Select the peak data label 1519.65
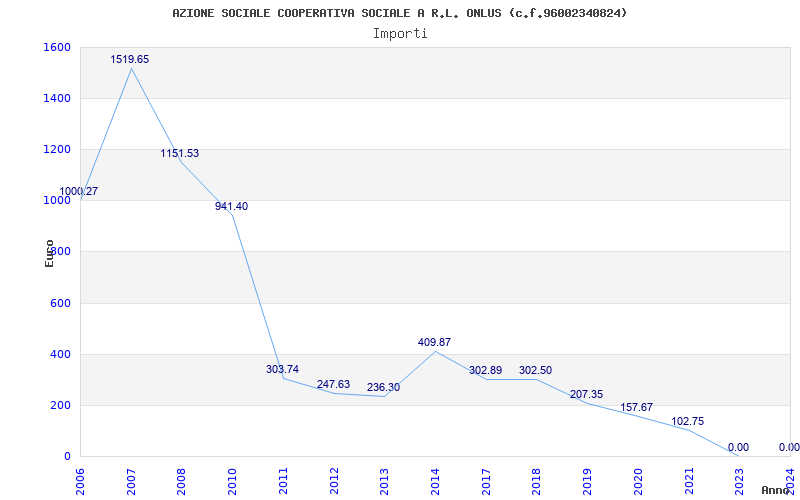 [x=130, y=60]
